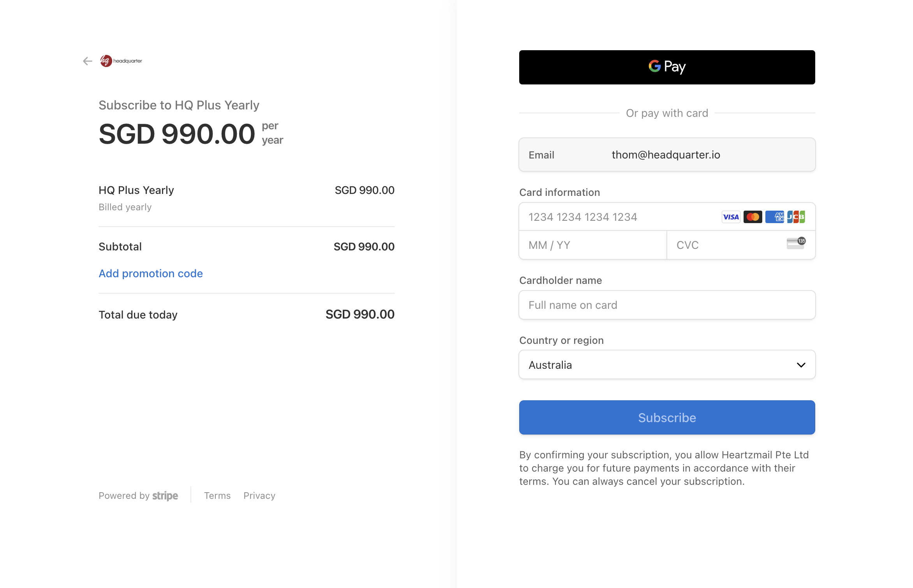Focus the card number field
The height and width of the screenshot is (588, 913).
click(x=667, y=217)
